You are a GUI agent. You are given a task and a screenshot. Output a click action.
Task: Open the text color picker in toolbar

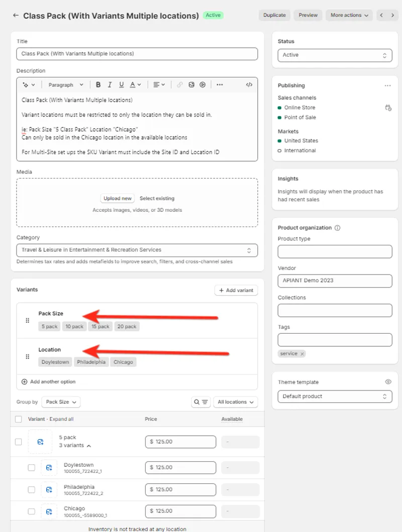pyautogui.click(x=135, y=85)
